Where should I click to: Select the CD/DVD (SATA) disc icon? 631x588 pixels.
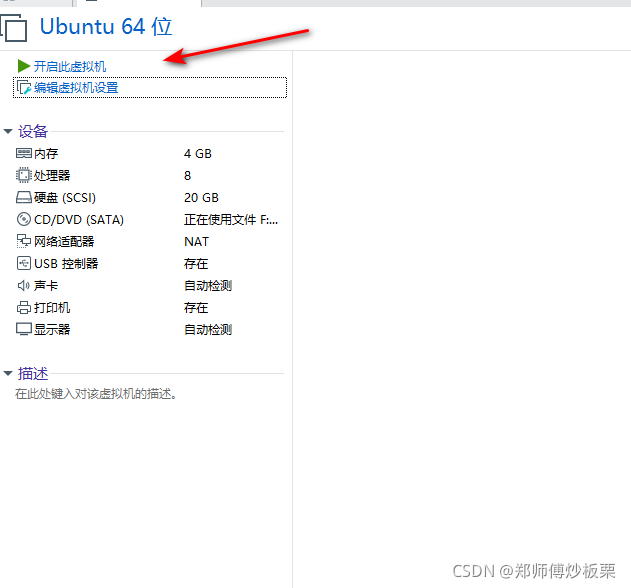coord(24,219)
